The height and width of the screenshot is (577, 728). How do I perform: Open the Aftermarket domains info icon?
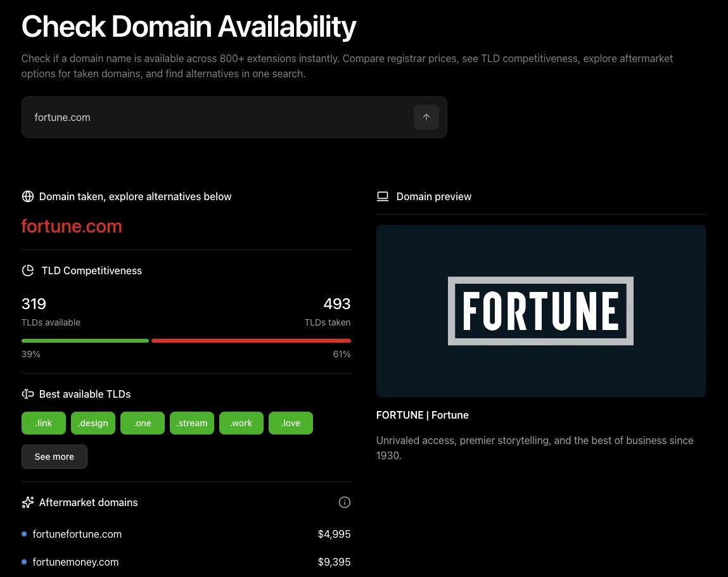tap(345, 502)
